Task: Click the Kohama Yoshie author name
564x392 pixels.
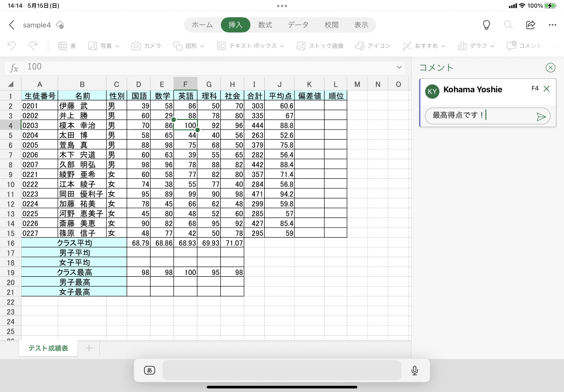Action: [x=473, y=89]
